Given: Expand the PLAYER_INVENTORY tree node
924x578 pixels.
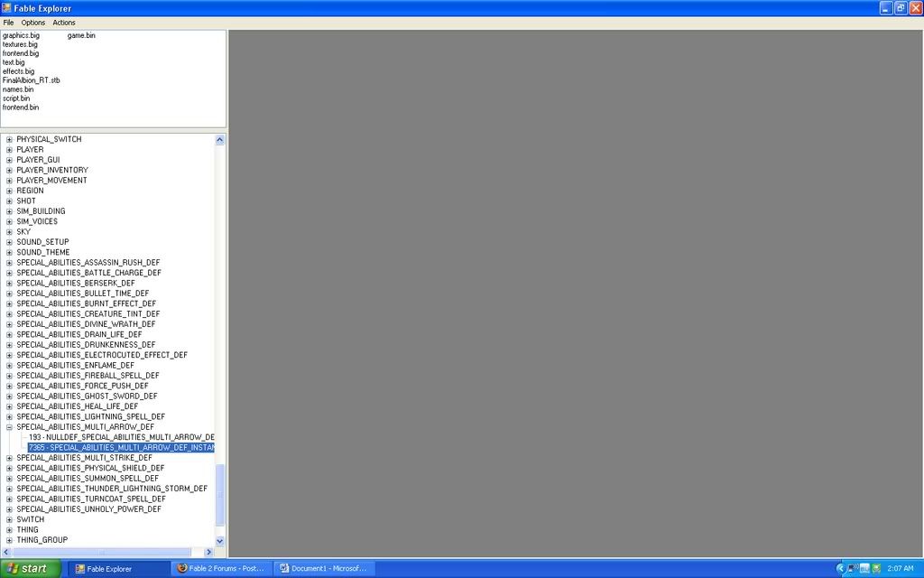Looking at the screenshot, I should [x=9, y=171].
